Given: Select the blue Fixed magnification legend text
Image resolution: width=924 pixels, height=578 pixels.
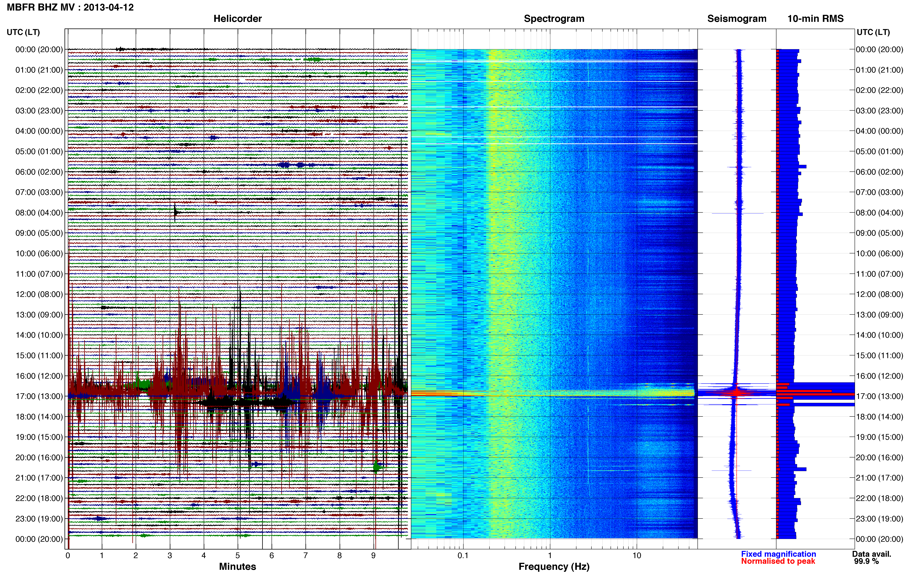Looking at the screenshot, I should click(x=778, y=554).
